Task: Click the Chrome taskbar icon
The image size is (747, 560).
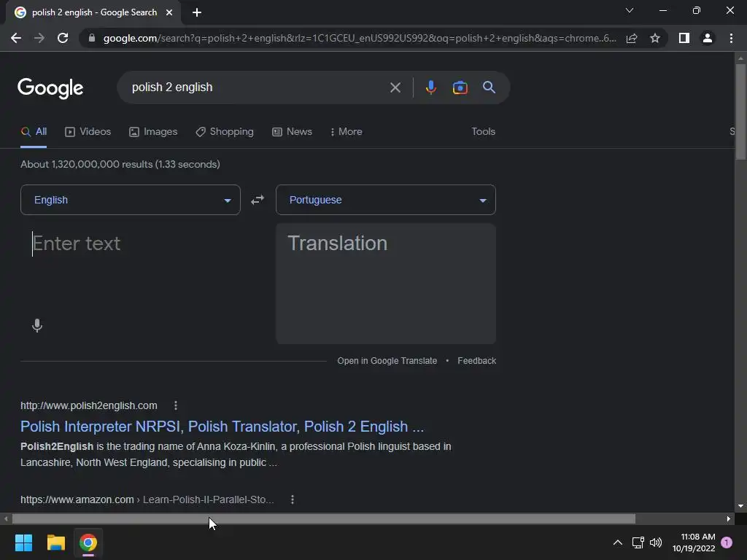Action: [x=88, y=542]
